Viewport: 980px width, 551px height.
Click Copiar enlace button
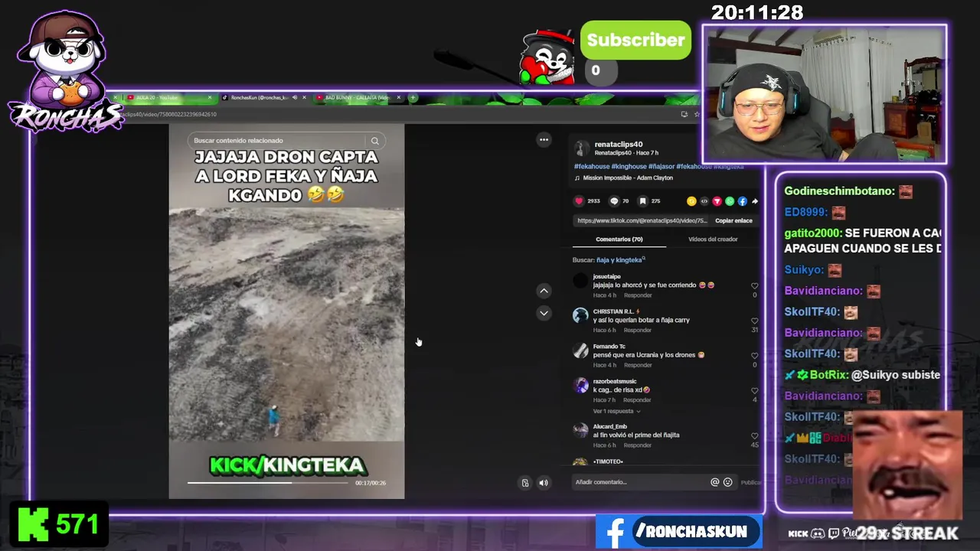pyautogui.click(x=733, y=220)
